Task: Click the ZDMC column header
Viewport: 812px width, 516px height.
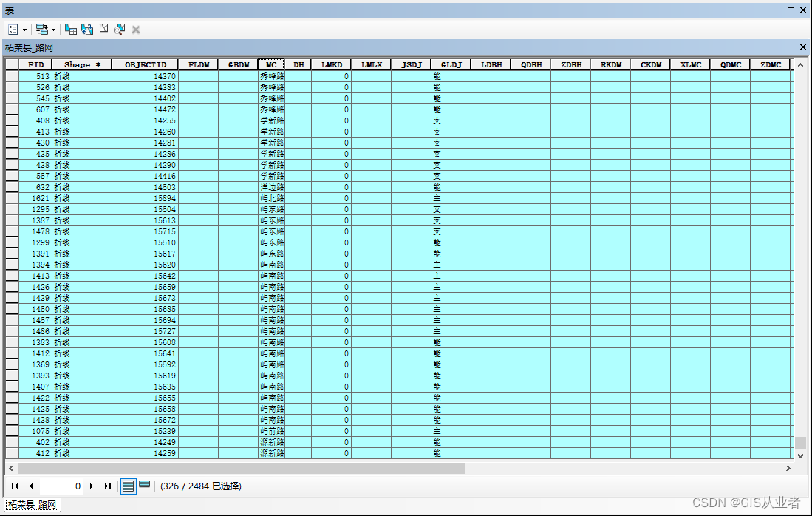Action: [770, 65]
